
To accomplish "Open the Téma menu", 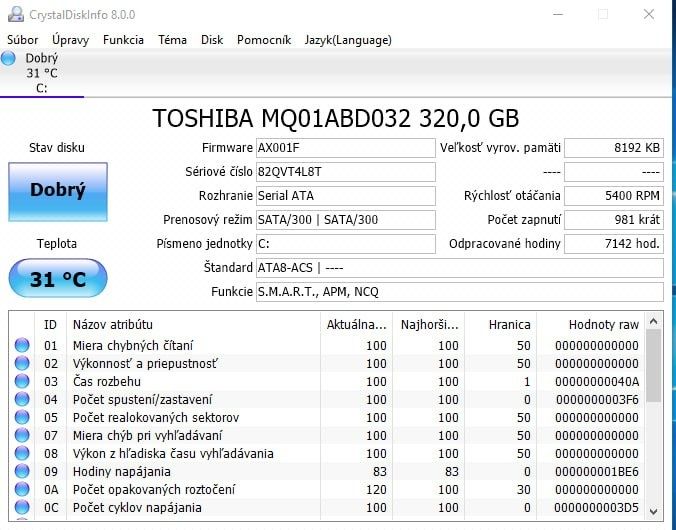I will [x=172, y=40].
